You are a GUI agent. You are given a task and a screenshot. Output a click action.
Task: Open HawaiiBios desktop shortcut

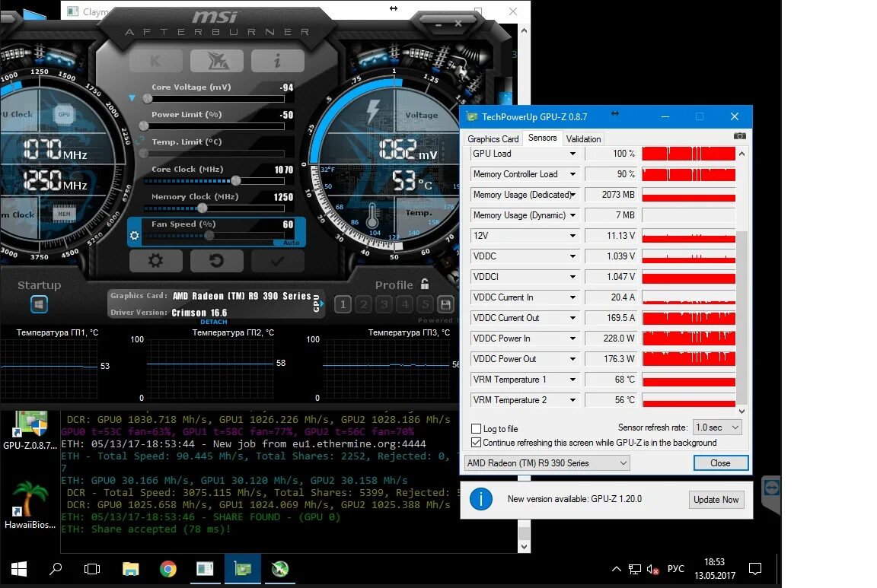30,505
